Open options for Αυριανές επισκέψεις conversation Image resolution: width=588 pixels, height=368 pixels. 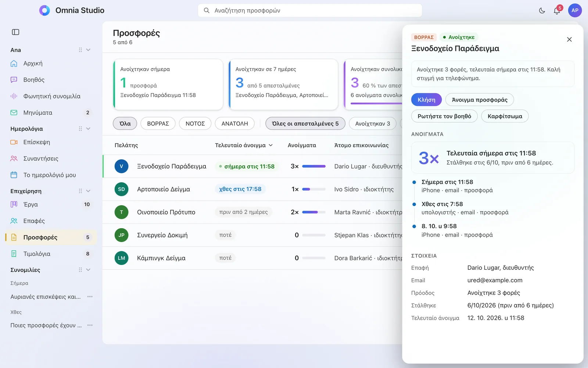(x=90, y=297)
